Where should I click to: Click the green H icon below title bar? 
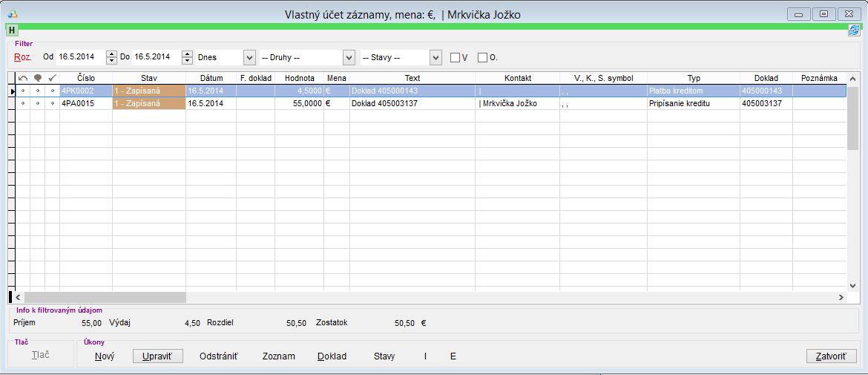[x=12, y=30]
